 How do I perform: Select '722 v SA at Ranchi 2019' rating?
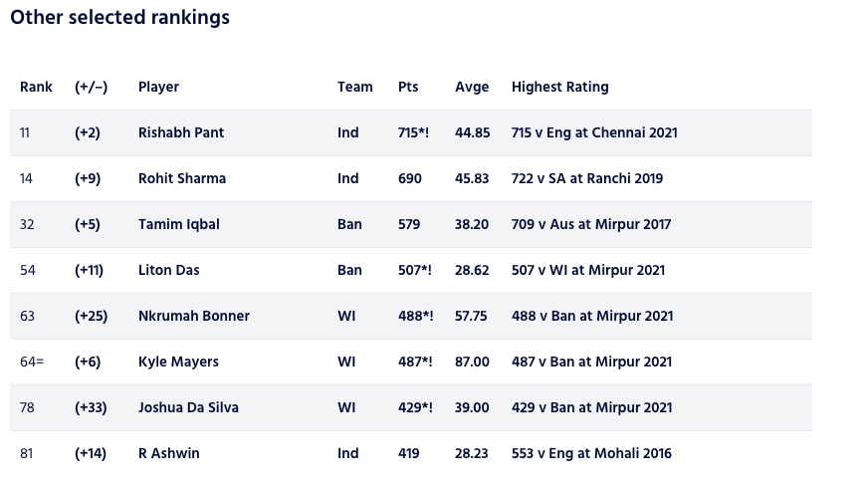tap(587, 178)
